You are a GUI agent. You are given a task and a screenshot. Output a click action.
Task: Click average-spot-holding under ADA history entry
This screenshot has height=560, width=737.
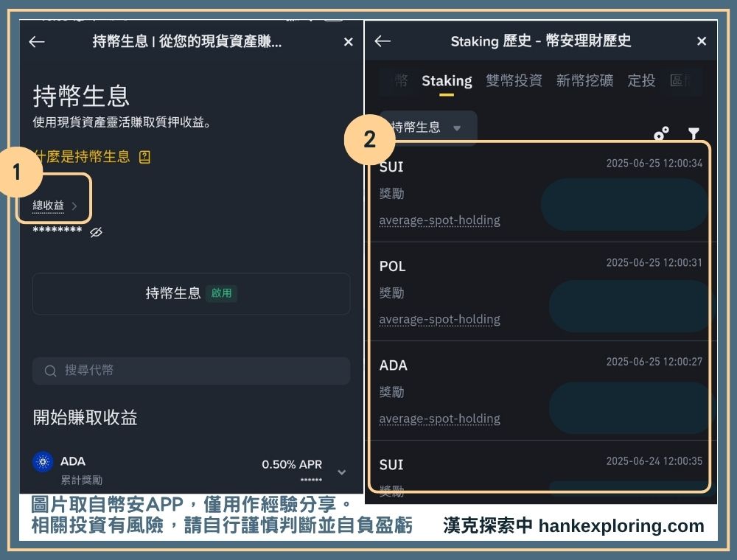[x=439, y=419]
